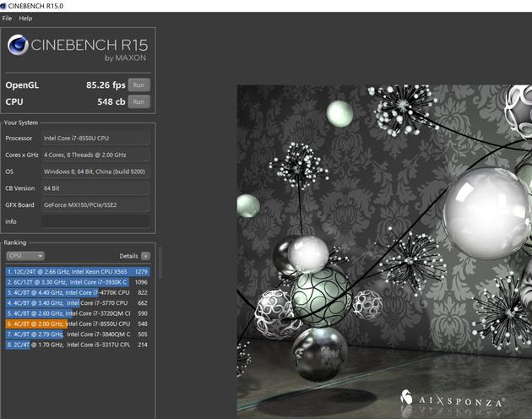The image size is (532, 419).
Task: Click the AIXSPONZA logo in render
Action: click(452, 400)
